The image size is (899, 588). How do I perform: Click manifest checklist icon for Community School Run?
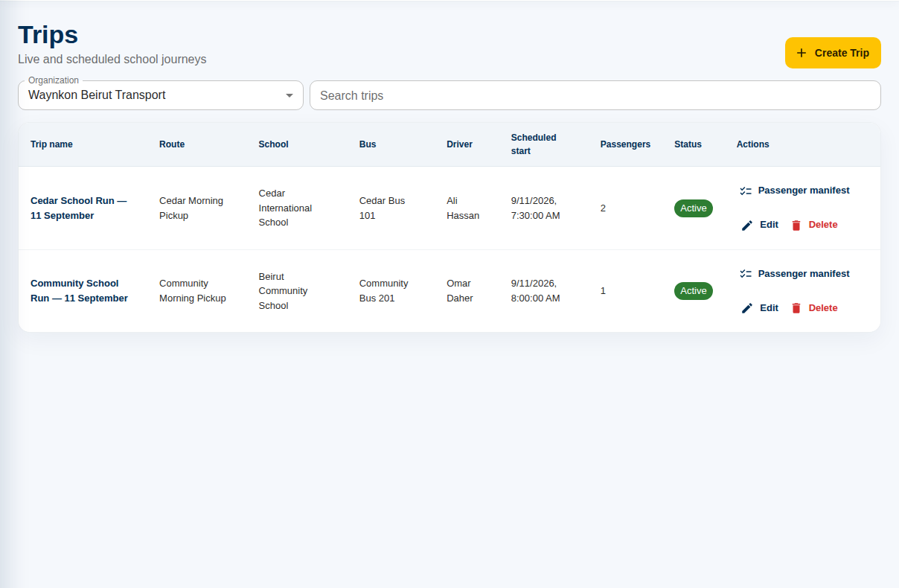pos(746,274)
